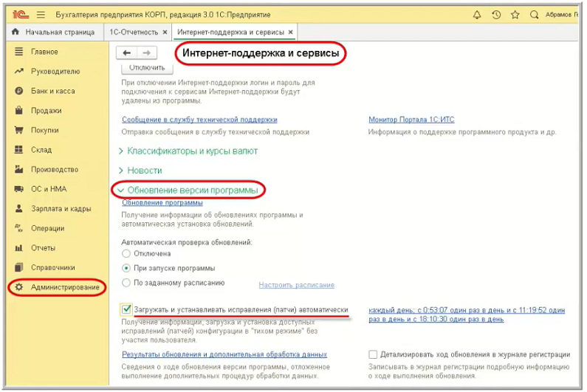
Task: Open the search magnifier icon
Action: click(x=535, y=15)
